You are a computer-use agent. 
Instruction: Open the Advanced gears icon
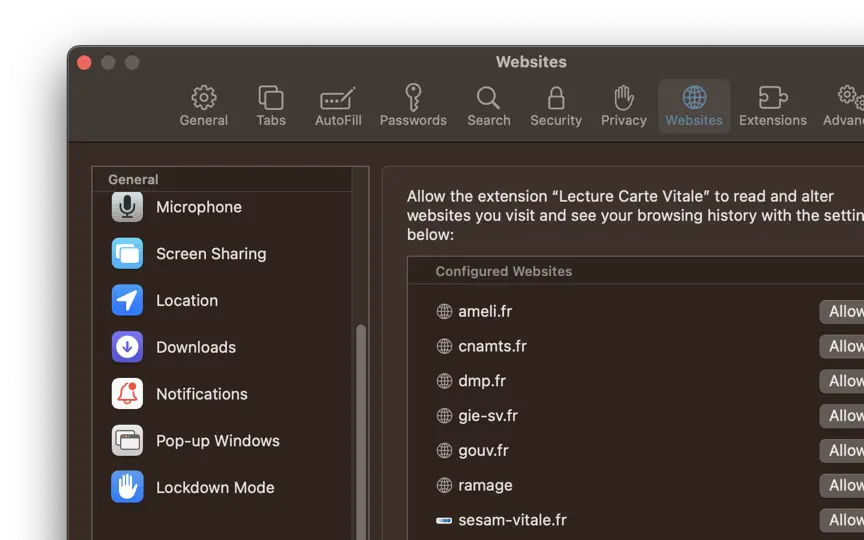[x=850, y=96]
